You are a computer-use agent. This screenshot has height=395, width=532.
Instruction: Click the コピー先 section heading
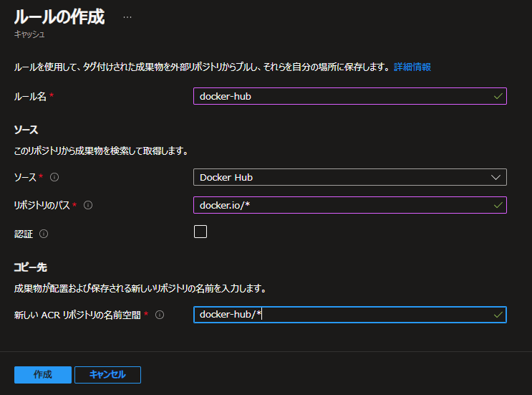point(30,267)
